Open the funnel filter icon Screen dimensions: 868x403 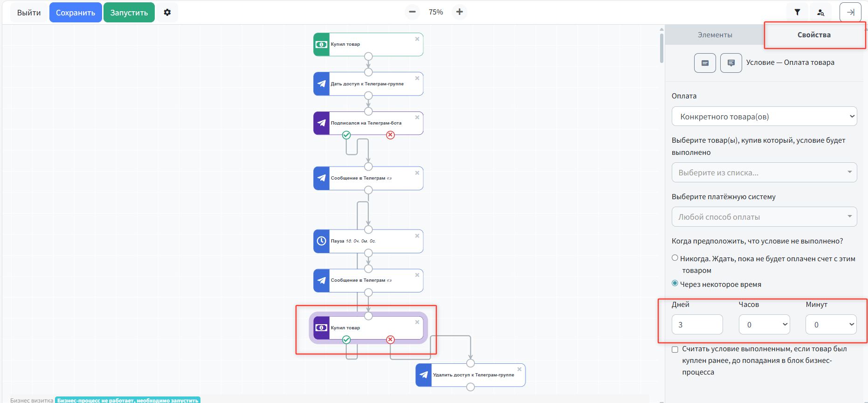[x=797, y=13]
